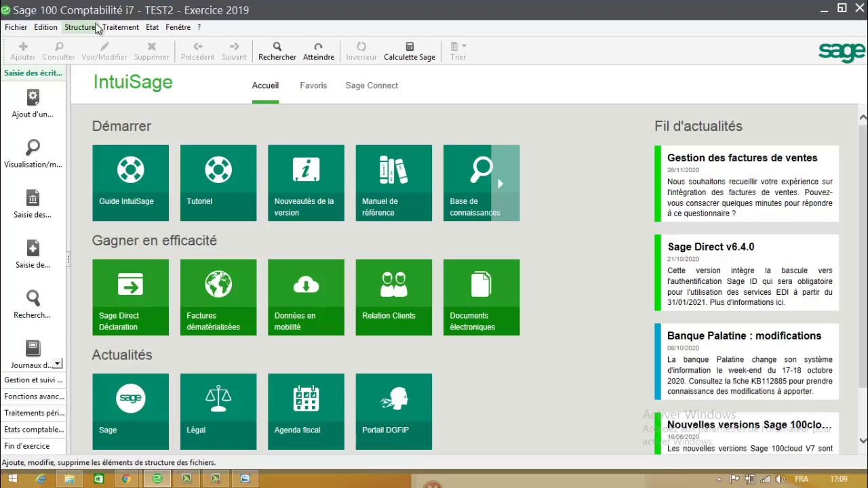Click Saisie des... sidebar icon
The height and width of the screenshot is (488, 868).
(x=33, y=204)
